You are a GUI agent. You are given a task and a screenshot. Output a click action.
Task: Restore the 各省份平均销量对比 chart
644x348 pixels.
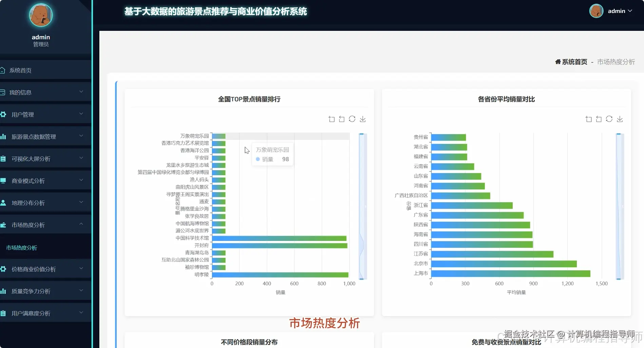click(609, 119)
